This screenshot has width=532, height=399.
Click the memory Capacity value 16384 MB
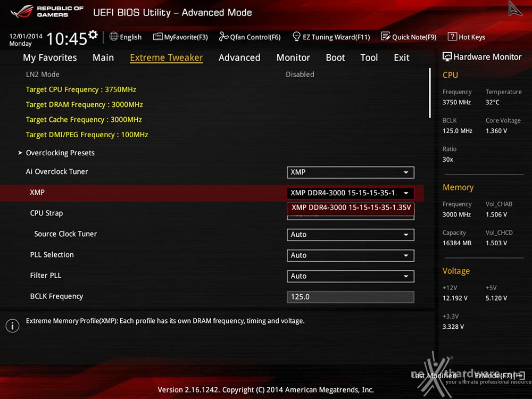tap(456, 243)
